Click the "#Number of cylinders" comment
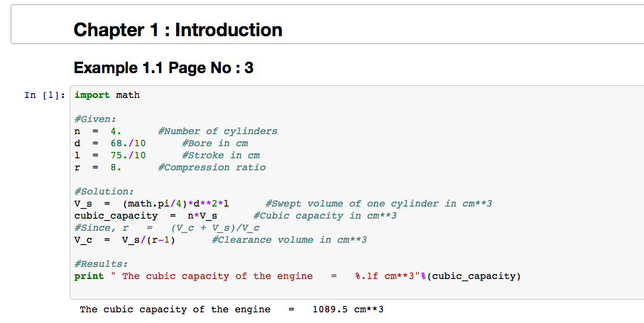 [218, 131]
